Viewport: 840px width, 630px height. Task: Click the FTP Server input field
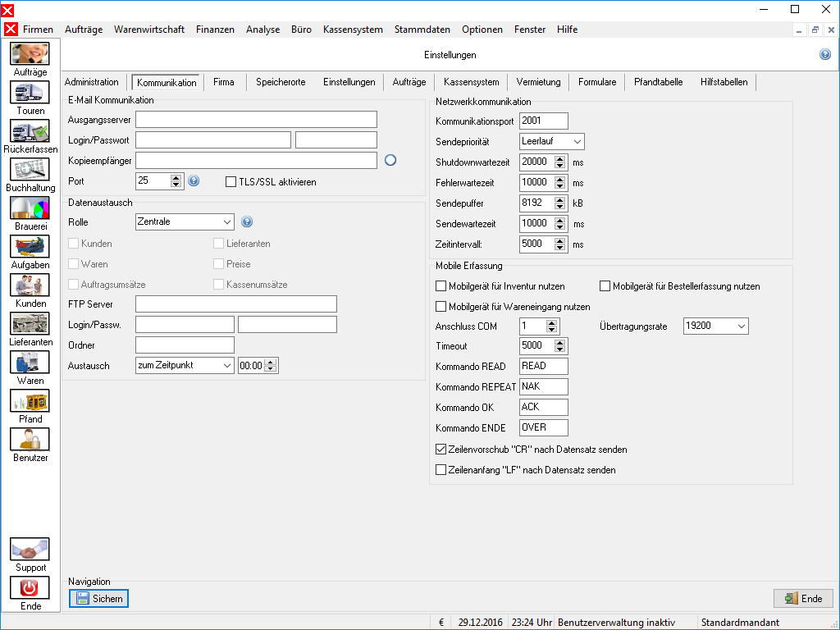point(236,304)
